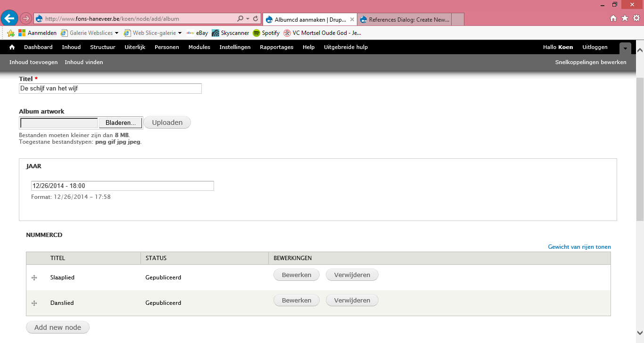The height and width of the screenshot is (343, 644).
Task: Click Bewerken button in Slaaplied row
Action: tap(297, 275)
